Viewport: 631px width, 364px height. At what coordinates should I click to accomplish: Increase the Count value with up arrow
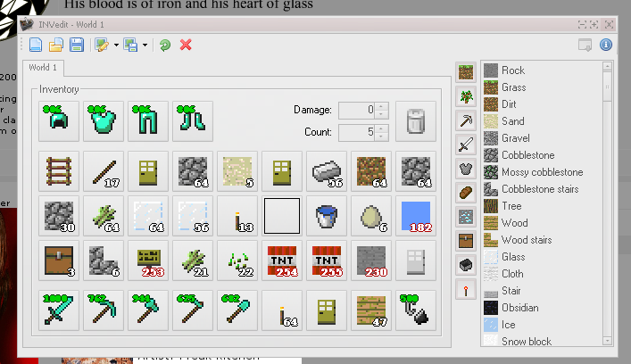point(382,128)
